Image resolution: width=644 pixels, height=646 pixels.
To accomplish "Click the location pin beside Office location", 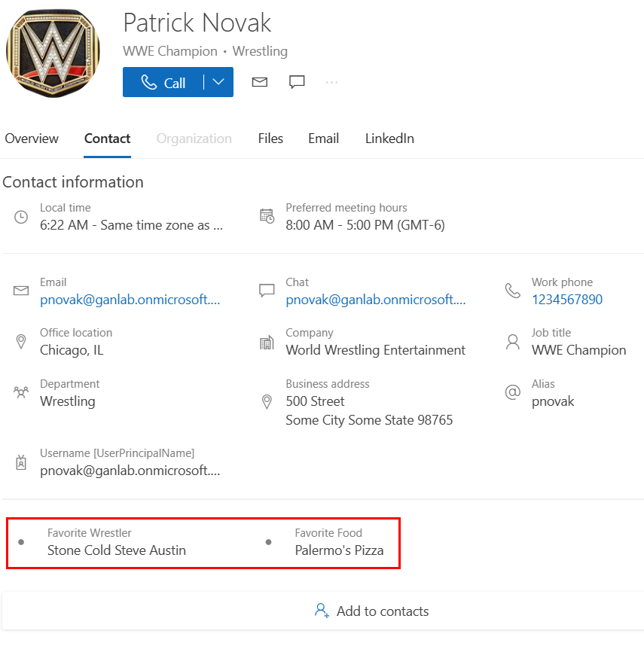I will (21, 342).
